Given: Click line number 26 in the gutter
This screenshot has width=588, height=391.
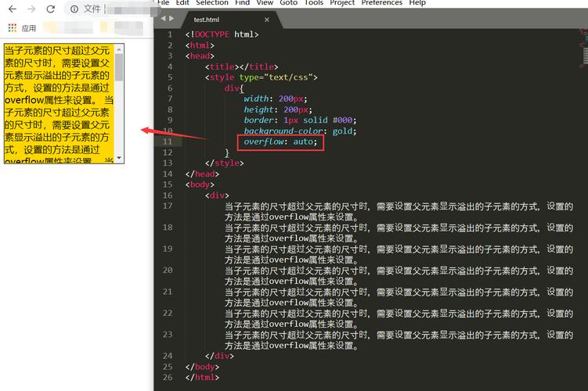Looking at the screenshot, I should 168,377.
